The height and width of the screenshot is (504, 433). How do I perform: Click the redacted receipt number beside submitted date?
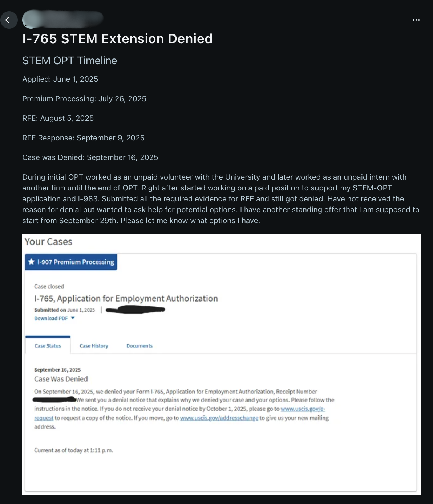click(x=135, y=310)
